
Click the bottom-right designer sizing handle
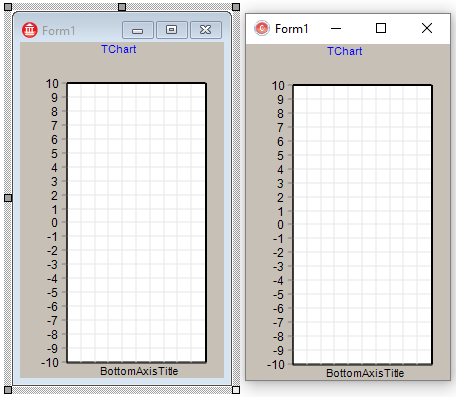click(236, 390)
